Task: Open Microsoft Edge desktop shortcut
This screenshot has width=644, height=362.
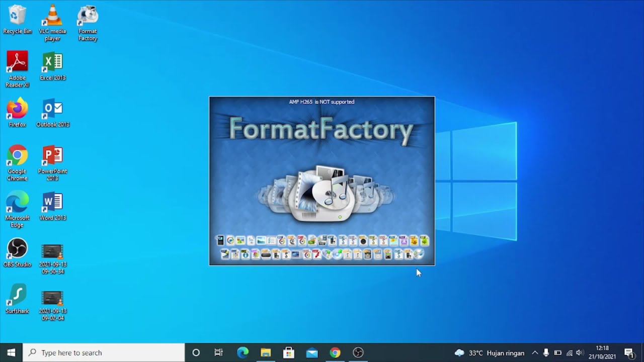Action: coord(17,210)
